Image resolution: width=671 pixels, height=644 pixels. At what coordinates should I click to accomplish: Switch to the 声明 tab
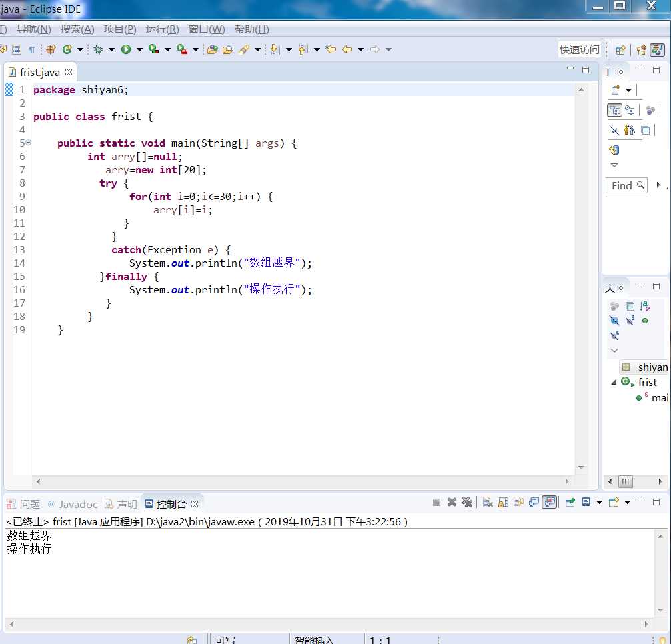point(121,504)
